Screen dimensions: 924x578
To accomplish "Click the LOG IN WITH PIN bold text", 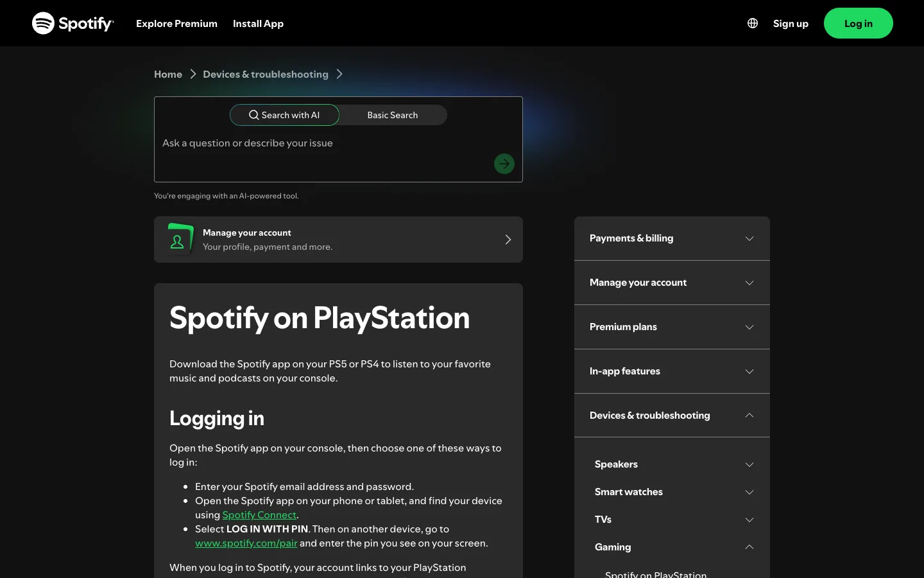I will pyautogui.click(x=268, y=529).
